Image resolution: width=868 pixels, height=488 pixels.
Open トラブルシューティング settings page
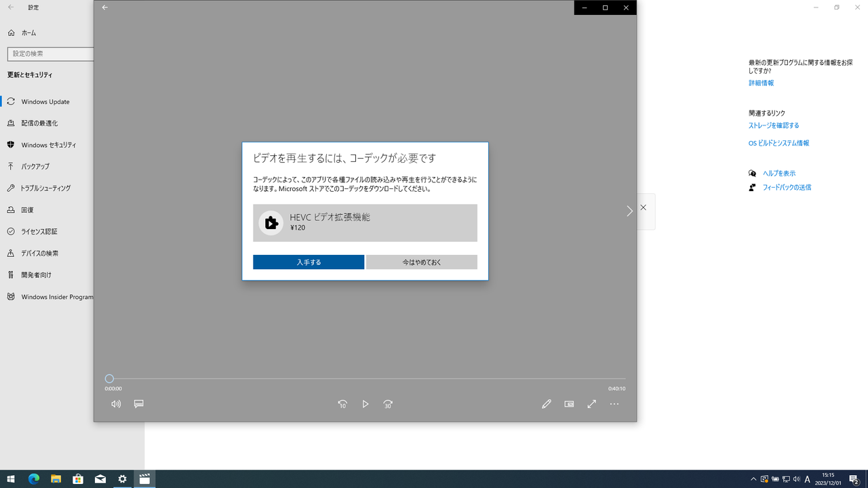46,188
